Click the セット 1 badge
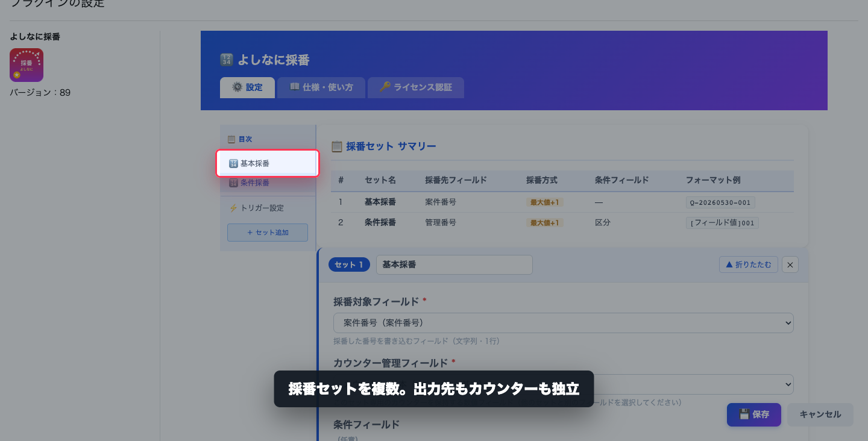This screenshot has height=441, width=868. point(349,264)
